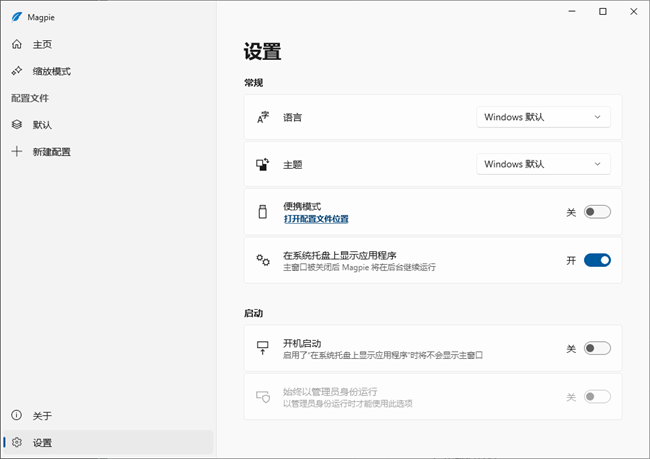
Task: Maximize the Magpie window
Action: point(603,11)
